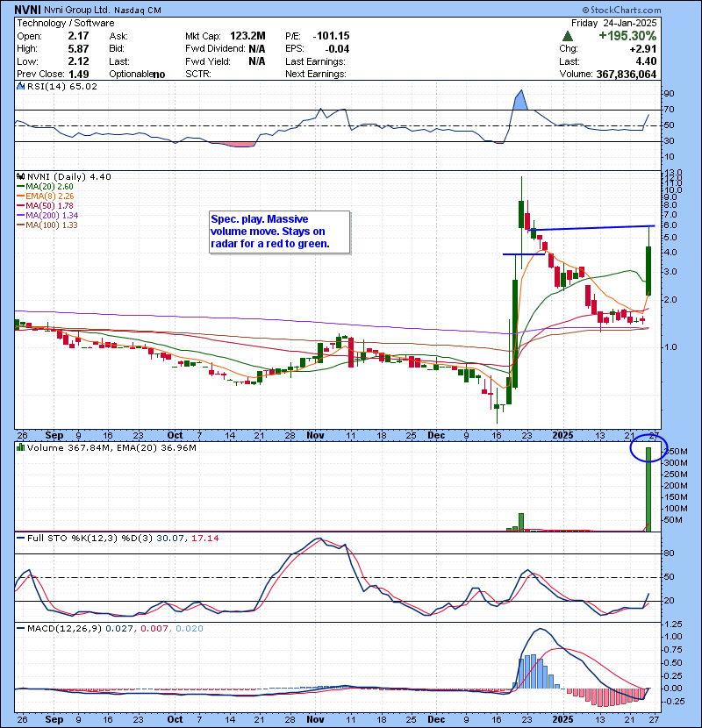Click the candlestick icon beside NVNI (Daily)
This screenshot has width=702, height=728.
point(20,176)
